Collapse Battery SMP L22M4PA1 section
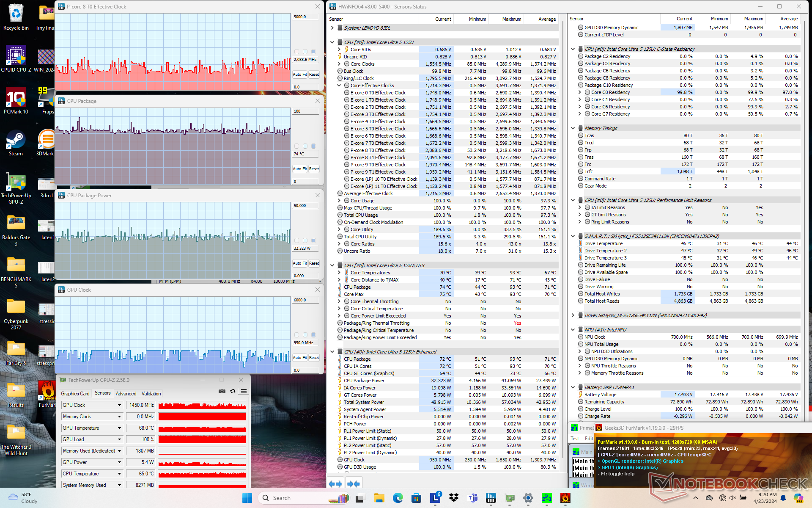This screenshot has width=812, height=508. 573,387
